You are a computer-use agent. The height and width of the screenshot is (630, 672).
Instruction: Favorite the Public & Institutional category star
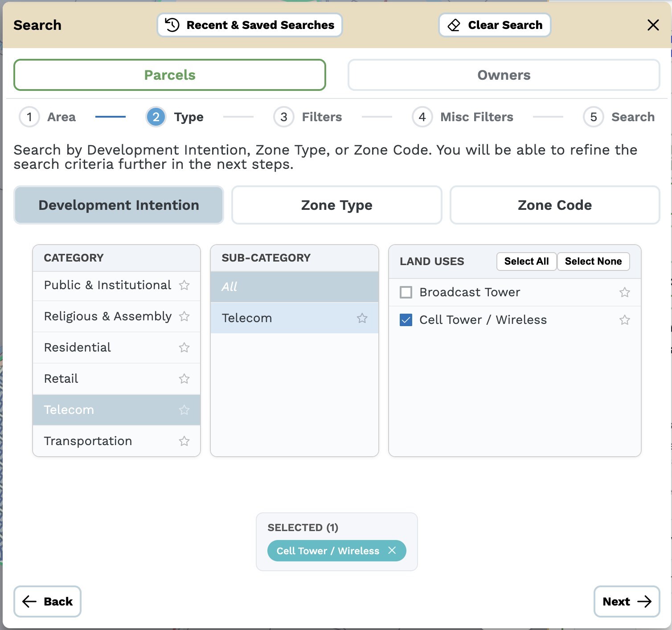pyautogui.click(x=184, y=285)
